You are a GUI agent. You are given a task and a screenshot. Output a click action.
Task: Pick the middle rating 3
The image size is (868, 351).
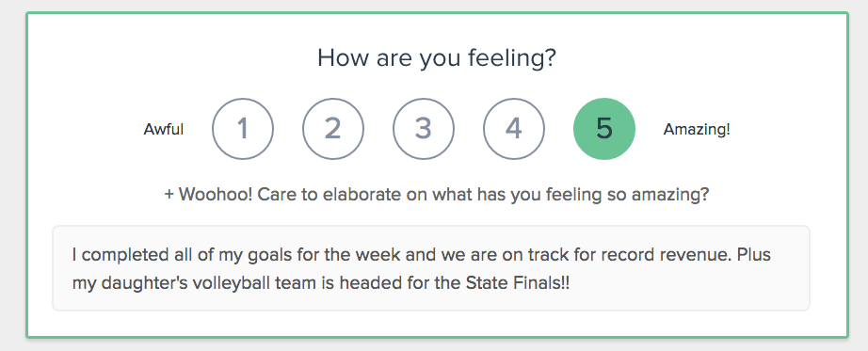[x=424, y=128]
